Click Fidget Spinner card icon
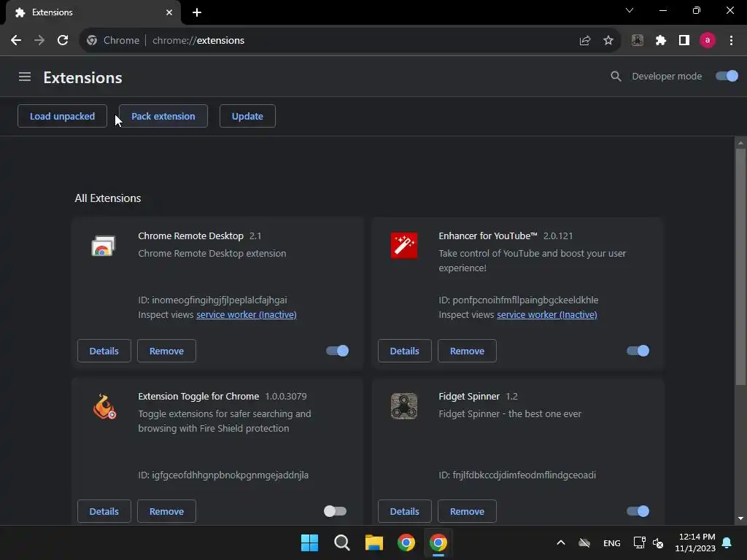The width and height of the screenshot is (747, 560). pyautogui.click(x=404, y=406)
